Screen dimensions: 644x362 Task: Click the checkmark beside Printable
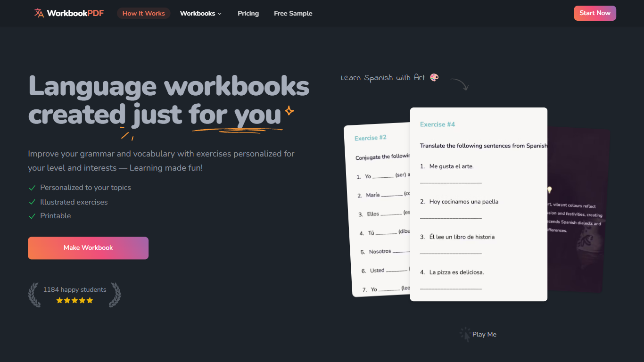[32, 216]
